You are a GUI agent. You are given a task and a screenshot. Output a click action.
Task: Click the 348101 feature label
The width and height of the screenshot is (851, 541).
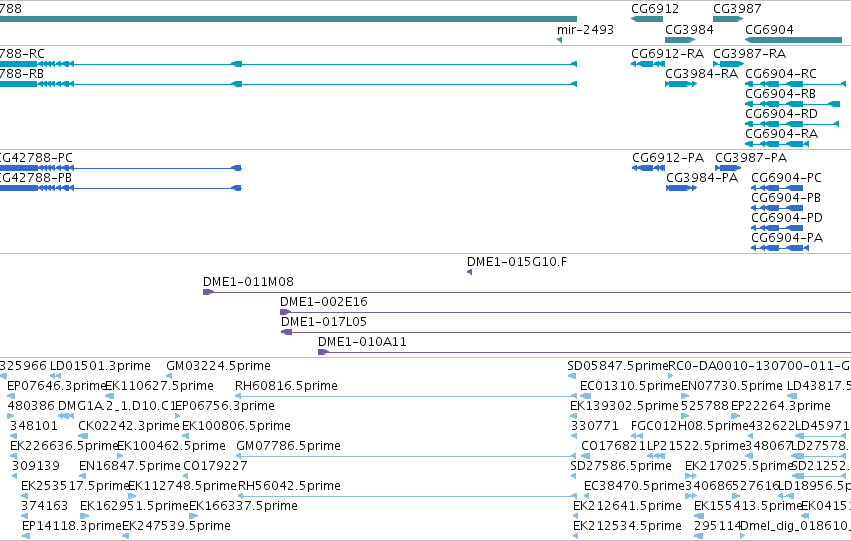pos(34,427)
